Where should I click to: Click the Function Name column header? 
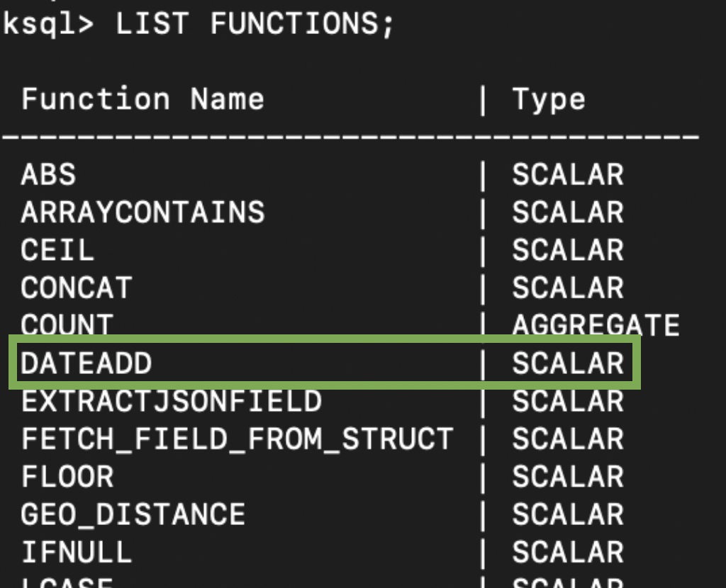tap(143, 99)
